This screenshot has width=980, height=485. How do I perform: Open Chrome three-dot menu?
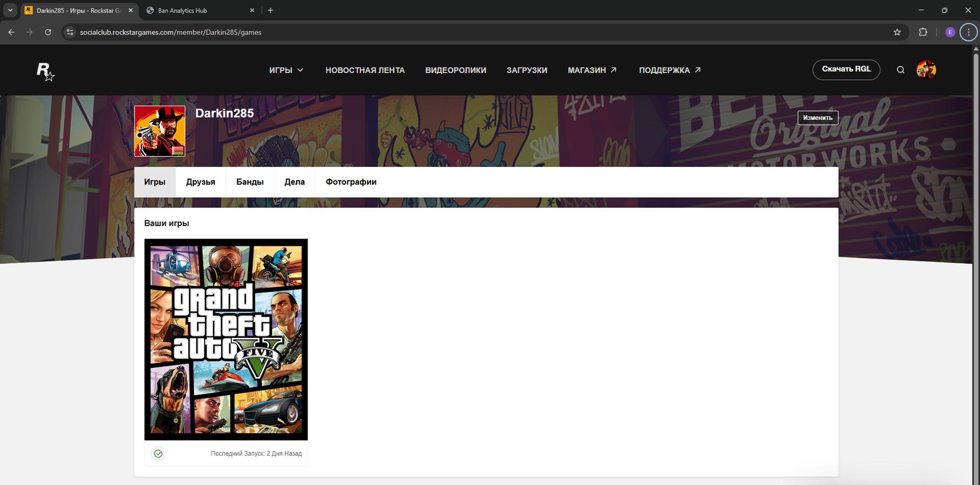click(x=968, y=33)
